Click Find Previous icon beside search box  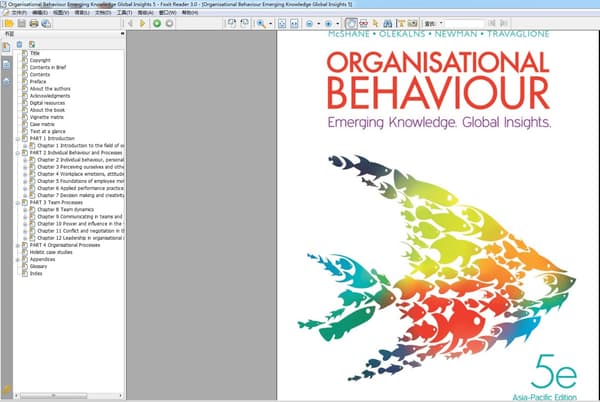click(x=492, y=23)
